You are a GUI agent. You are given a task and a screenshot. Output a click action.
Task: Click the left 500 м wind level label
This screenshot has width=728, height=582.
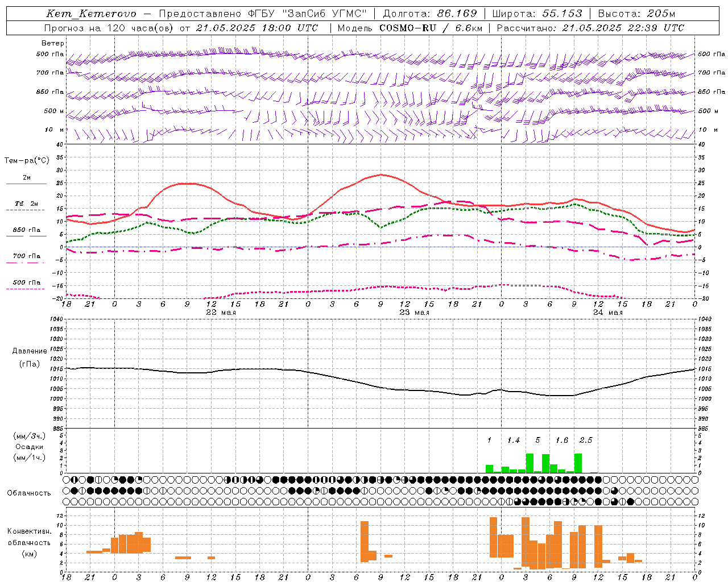click(x=54, y=111)
